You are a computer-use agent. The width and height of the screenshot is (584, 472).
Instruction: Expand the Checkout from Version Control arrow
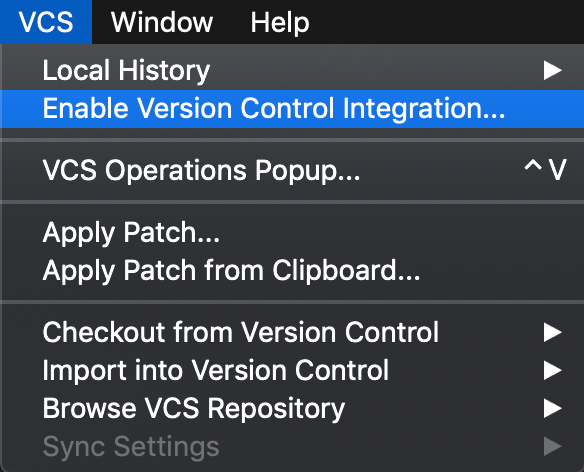click(552, 332)
